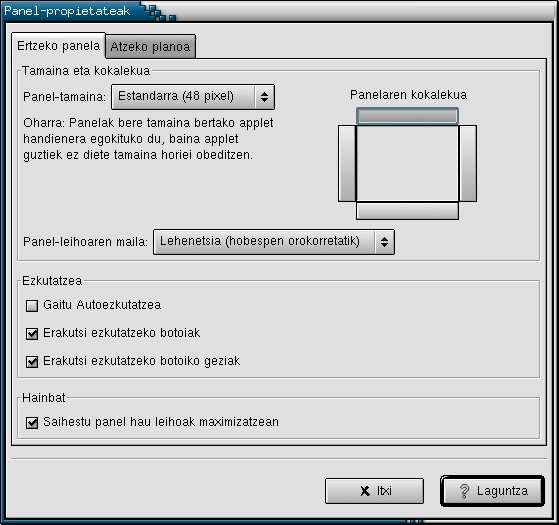
Task: Click the question mark help icon
Action: point(464,491)
